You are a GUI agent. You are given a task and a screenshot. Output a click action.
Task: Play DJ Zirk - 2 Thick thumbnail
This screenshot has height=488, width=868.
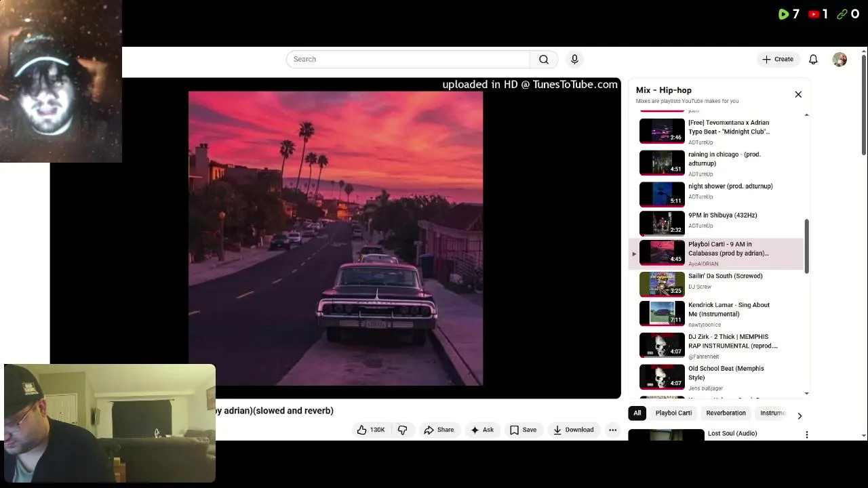662,345
